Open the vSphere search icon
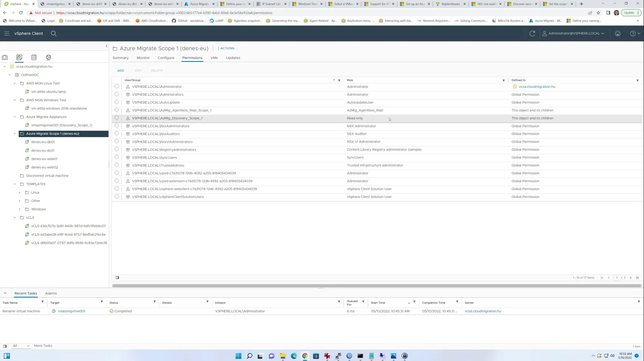This screenshot has height=361, width=644. tap(53, 33)
